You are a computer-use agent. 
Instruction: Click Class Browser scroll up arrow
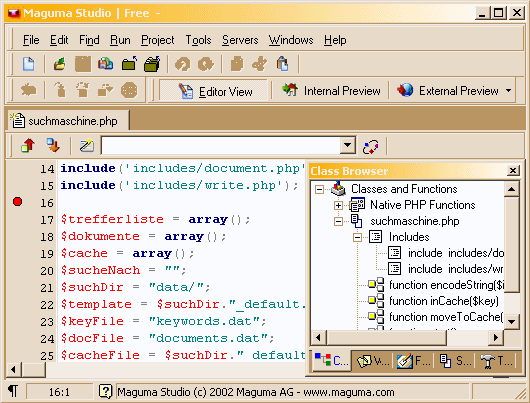(x=512, y=189)
